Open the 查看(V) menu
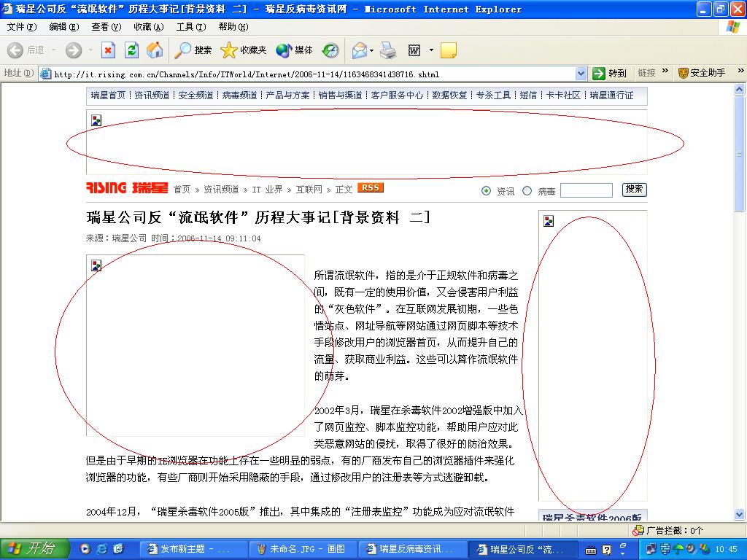Screen dimensions: 747x560 tap(106, 27)
